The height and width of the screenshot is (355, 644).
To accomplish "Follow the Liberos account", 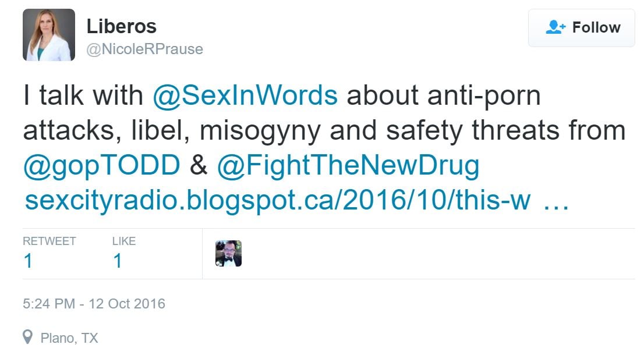I will [581, 27].
